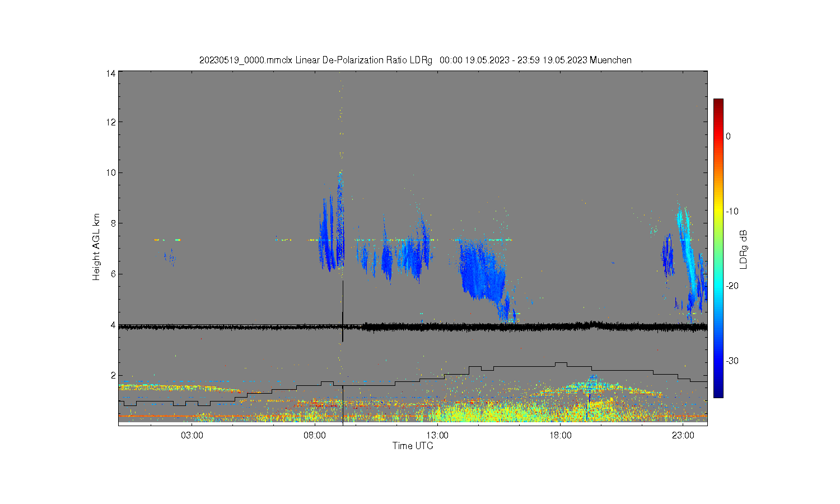840x504 pixels.
Task: Click the 'LDRg dB' colorbar label
Action: (744, 250)
